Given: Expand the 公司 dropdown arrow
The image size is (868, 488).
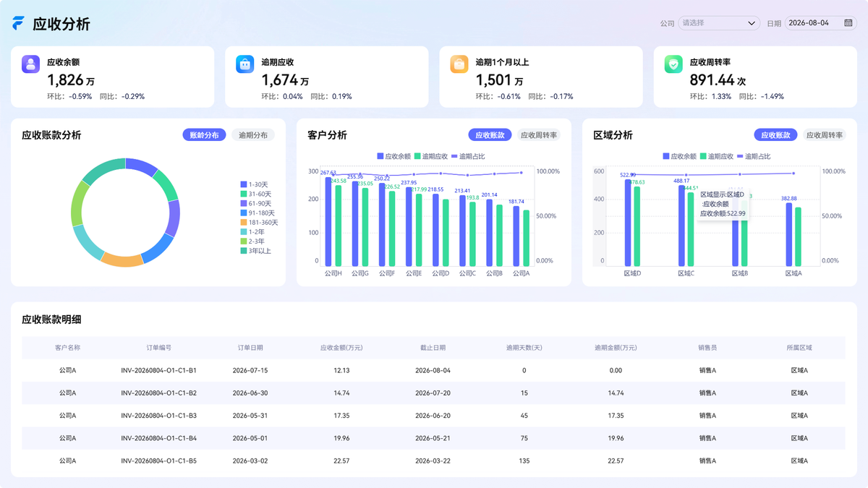Looking at the screenshot, I should click(x=751, y=23).
